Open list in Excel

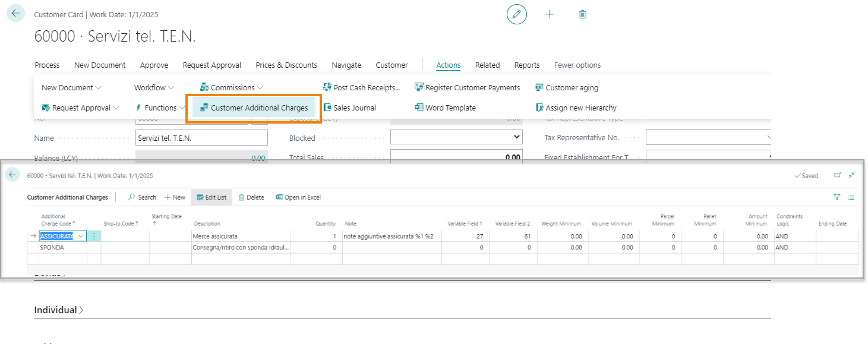click(298, 197)
